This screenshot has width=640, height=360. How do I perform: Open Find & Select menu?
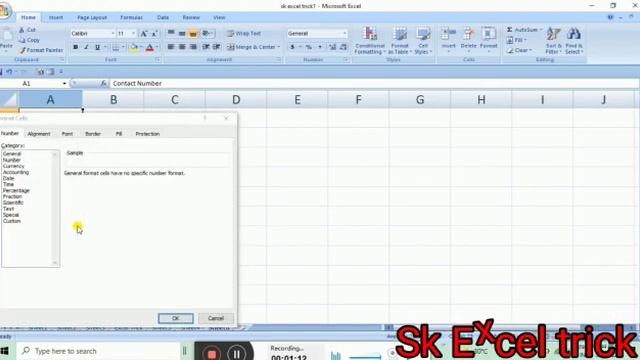point(574,40)
